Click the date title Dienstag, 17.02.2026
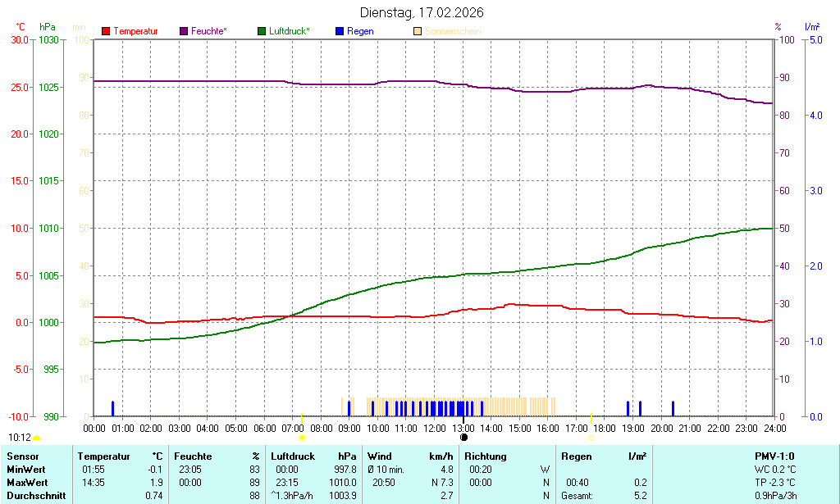The height and width of the screenshot is (504, 840). [422, 12]
